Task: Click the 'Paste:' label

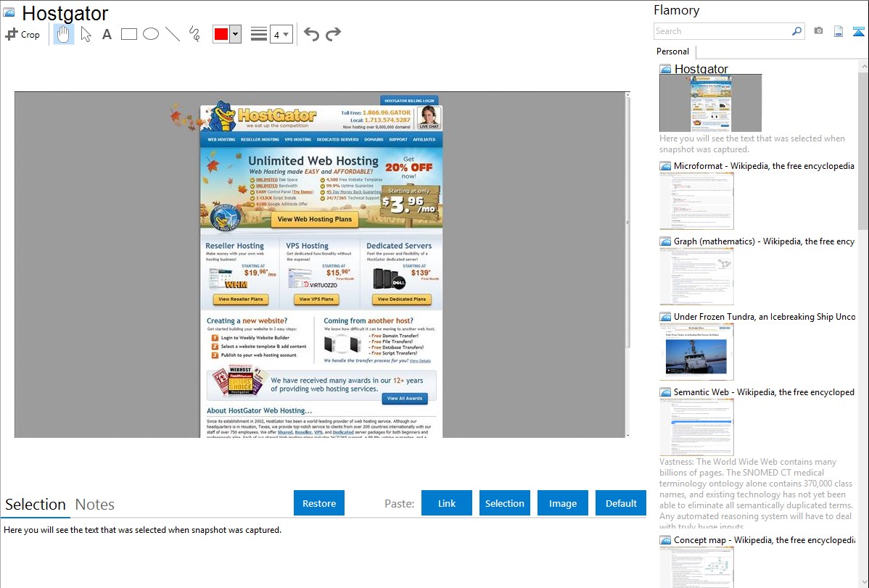Action: tap(400, 504)
